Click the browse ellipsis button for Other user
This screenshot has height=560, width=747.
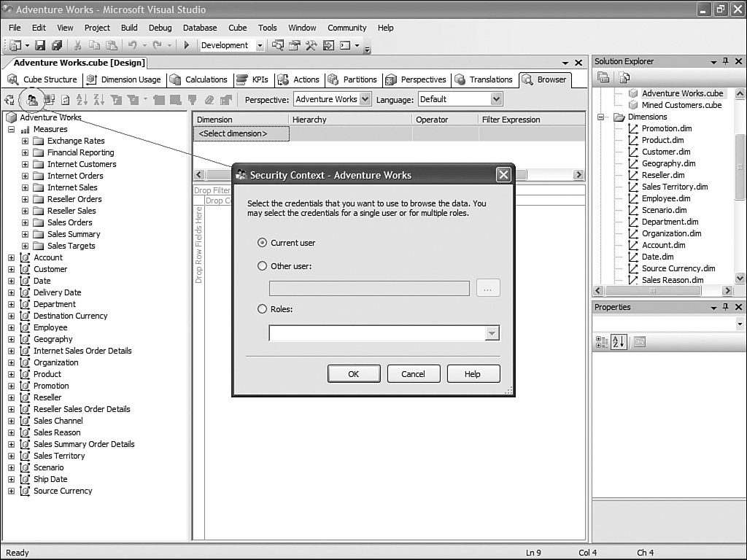point(488,288)
